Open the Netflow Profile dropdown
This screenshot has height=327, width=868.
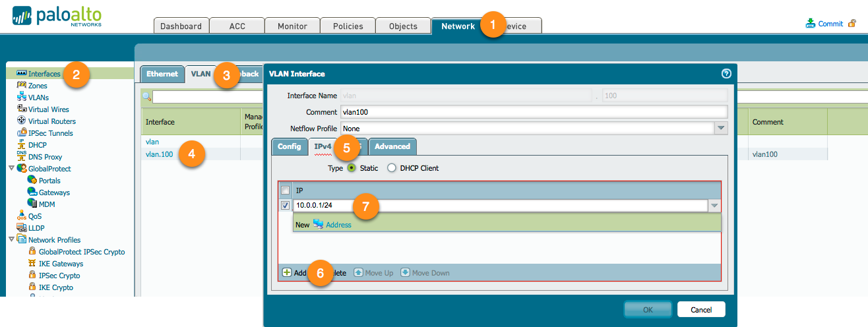tap(721, 129)
